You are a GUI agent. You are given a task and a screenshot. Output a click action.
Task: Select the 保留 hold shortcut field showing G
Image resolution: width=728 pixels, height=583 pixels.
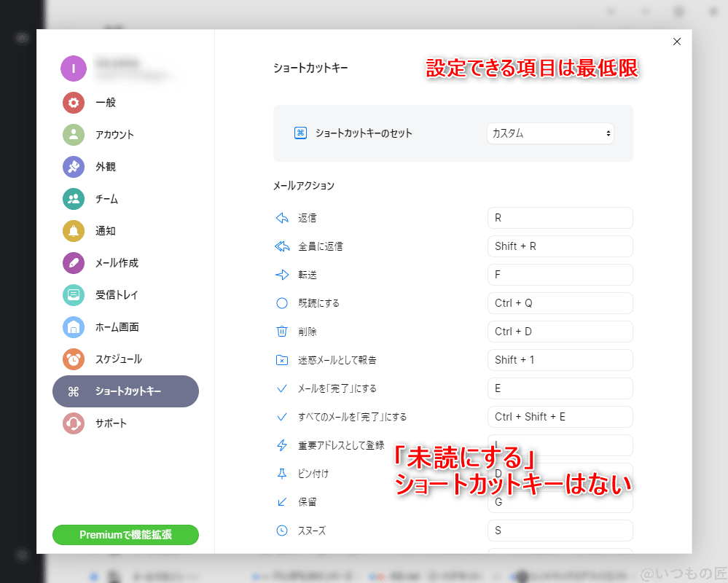click(560, 501)
